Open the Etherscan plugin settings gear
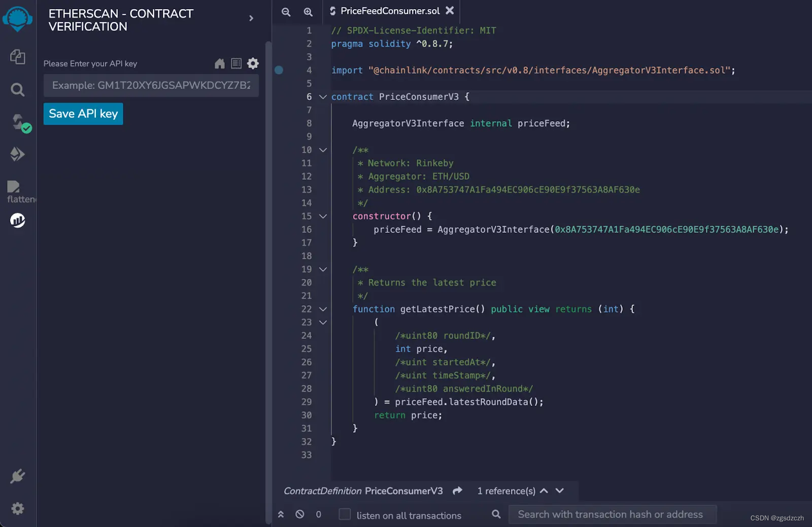 (x=253, y=63)
